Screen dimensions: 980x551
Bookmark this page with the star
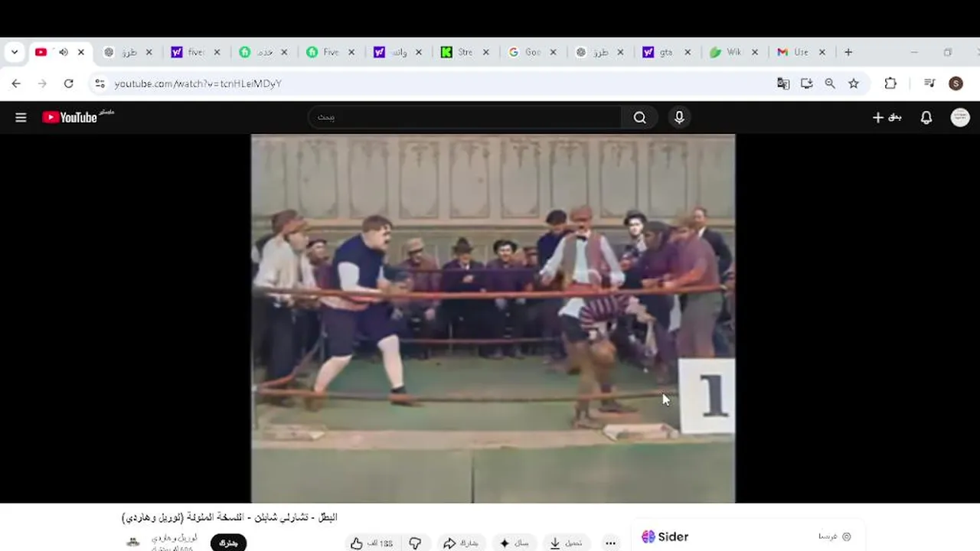[x=854, y=83]
